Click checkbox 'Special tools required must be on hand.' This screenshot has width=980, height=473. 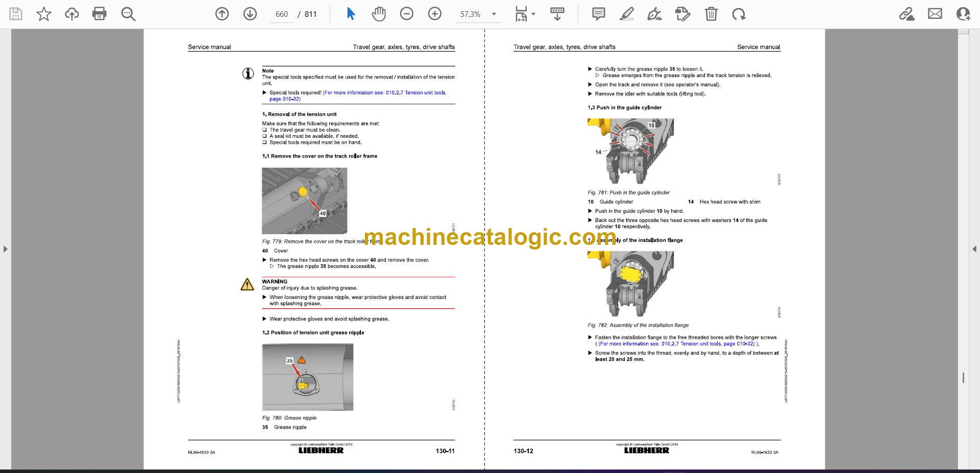coord(264,142)
